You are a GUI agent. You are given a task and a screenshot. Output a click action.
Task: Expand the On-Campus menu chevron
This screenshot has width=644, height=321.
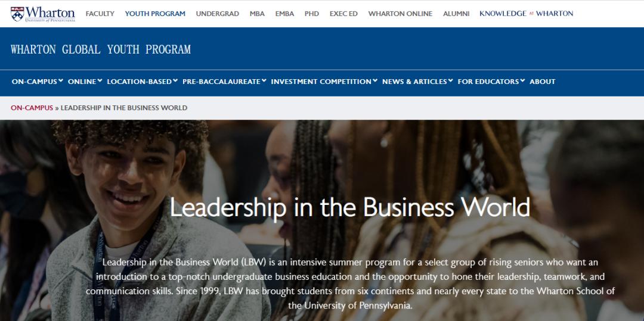61,81
